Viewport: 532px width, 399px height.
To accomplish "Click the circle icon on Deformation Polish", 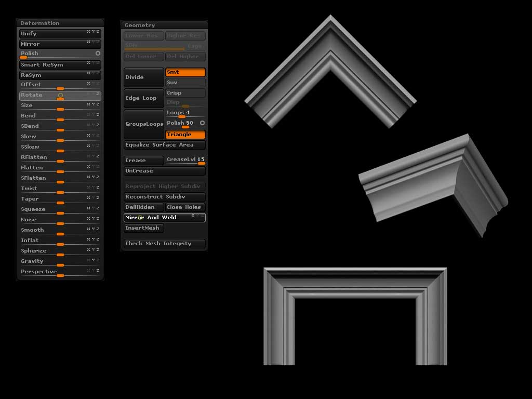I will (x=98, y=54).
